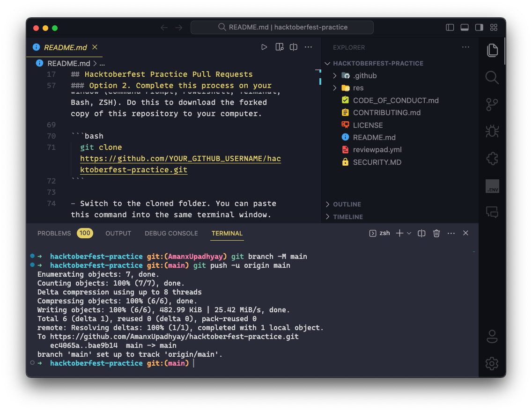532x412 pixels.
Task: Kill the terminal with the trash icon
Action: click(436, 233)
